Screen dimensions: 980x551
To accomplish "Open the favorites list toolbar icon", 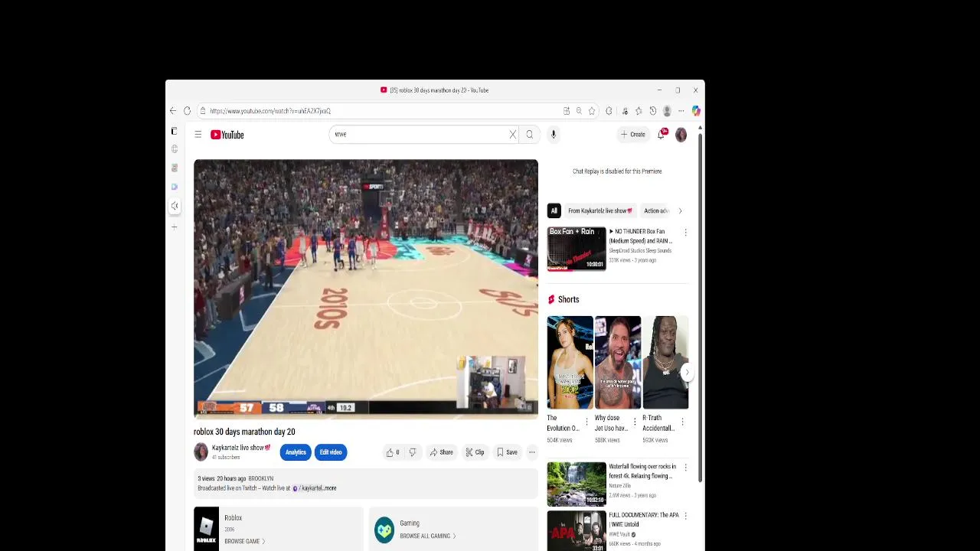I will pyautogui.click(x=639, y=111).
